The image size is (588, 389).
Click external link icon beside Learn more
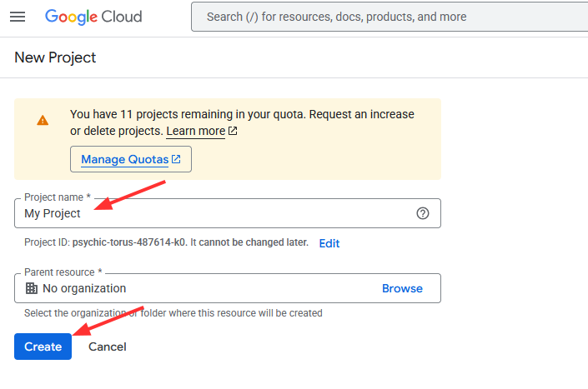pyautogui.click(x=234, y=132)
